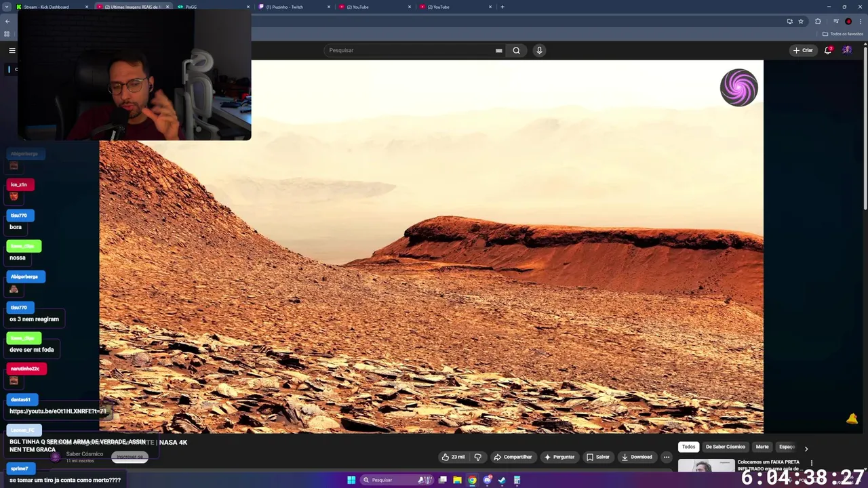
Task: Open Windows Start menu
Action: 351,480
